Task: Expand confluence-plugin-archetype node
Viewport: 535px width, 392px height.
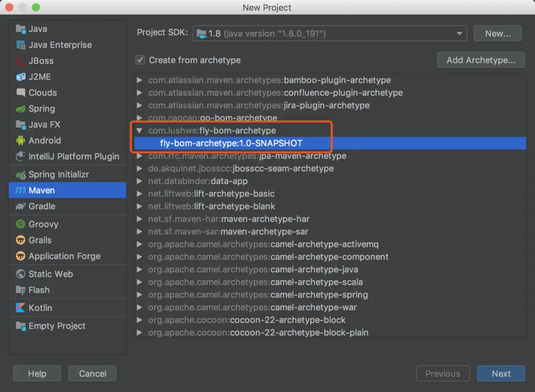Action: pyautogui.click(x=139, y=93)
